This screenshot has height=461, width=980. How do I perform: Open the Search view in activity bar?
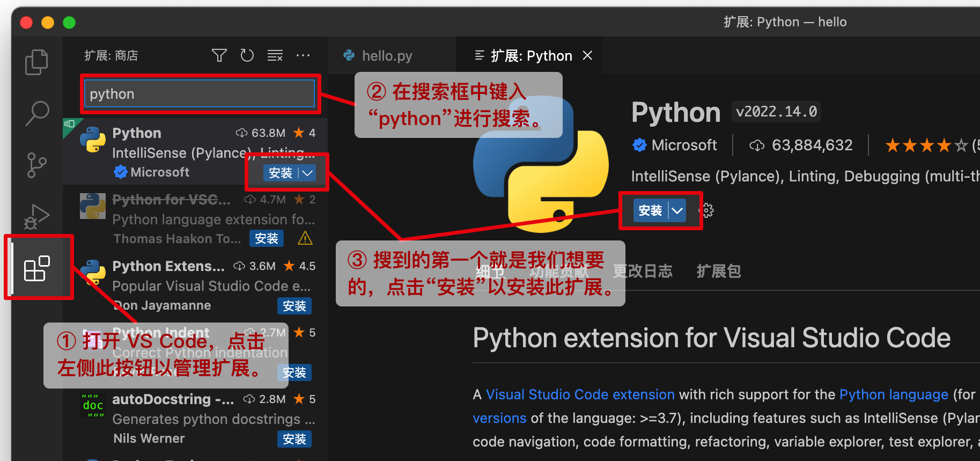click(36, 113)
